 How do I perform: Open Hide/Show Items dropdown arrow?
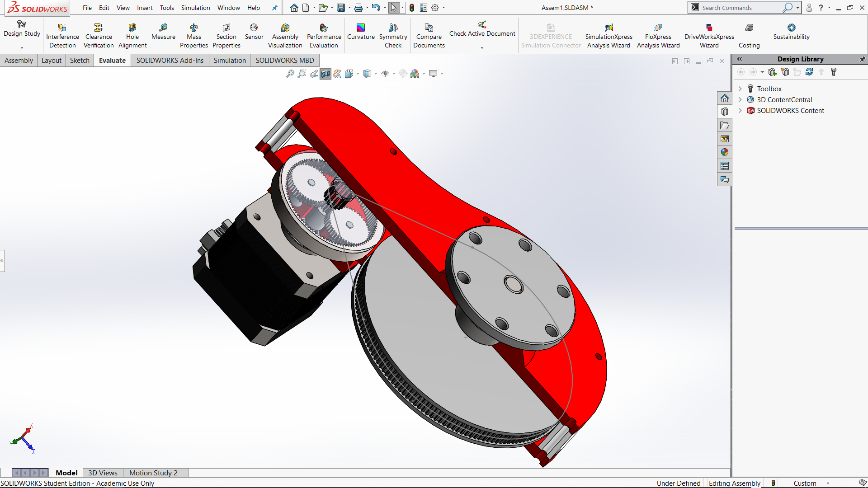[x=394, y=74]
